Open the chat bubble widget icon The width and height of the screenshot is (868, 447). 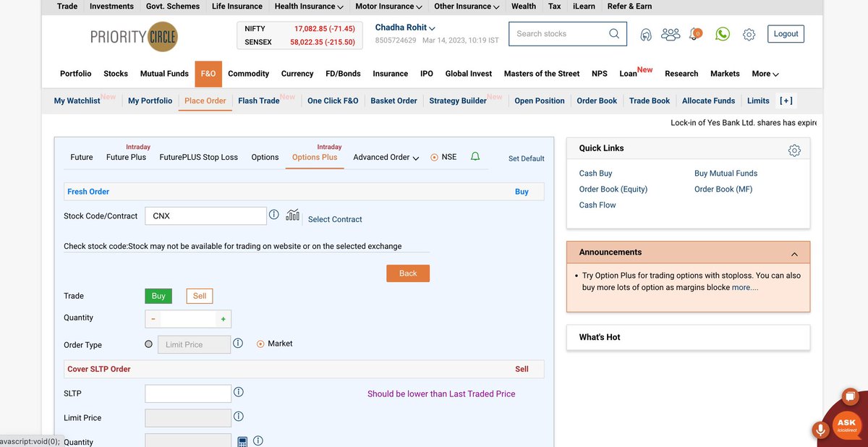(x=851, y=396)
